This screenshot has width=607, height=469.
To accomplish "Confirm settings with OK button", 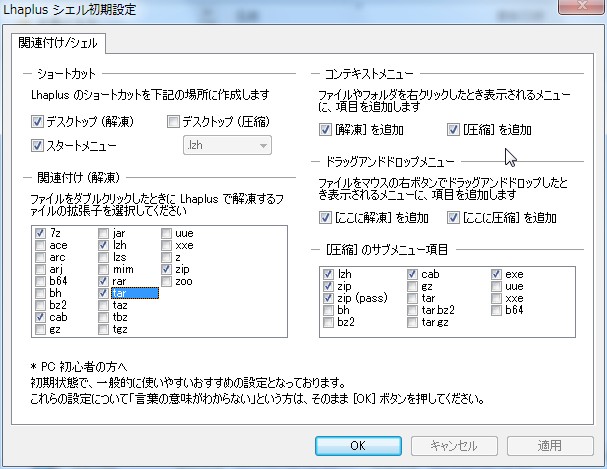I will [x=358, y=446].
